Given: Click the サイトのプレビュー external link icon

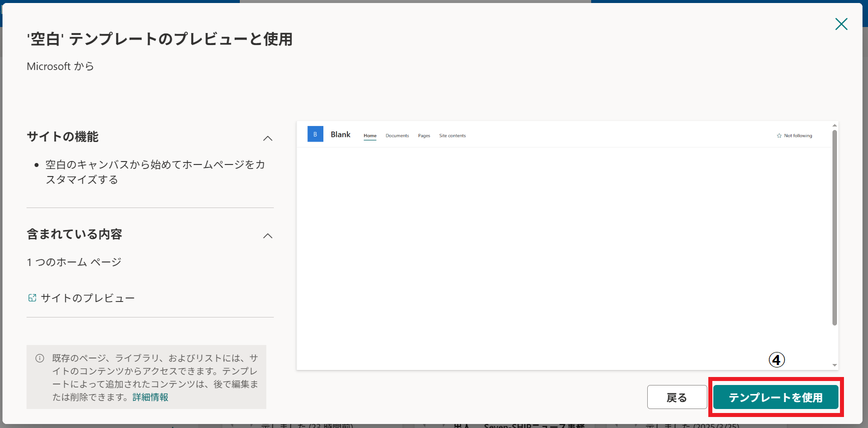Looking at the screenshot, I should (x=32, y=298).
